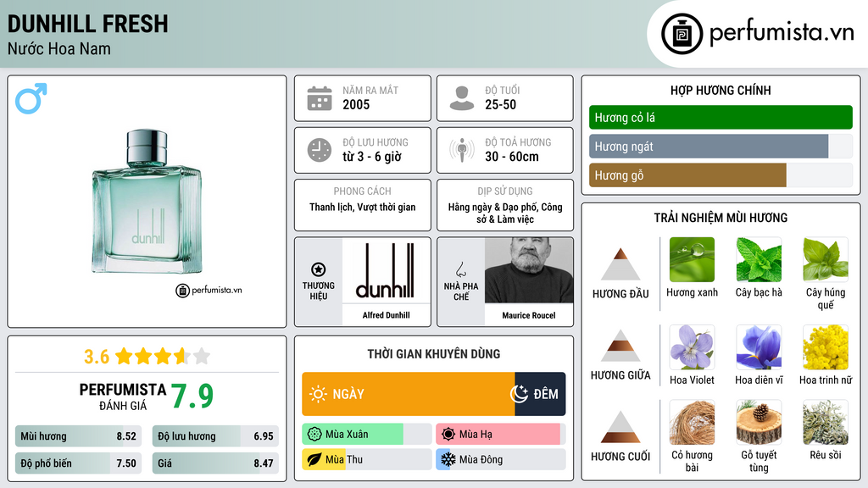Click the snowflake icon beside Mùa Đông
868x488 pixels.
coord(448,459)
